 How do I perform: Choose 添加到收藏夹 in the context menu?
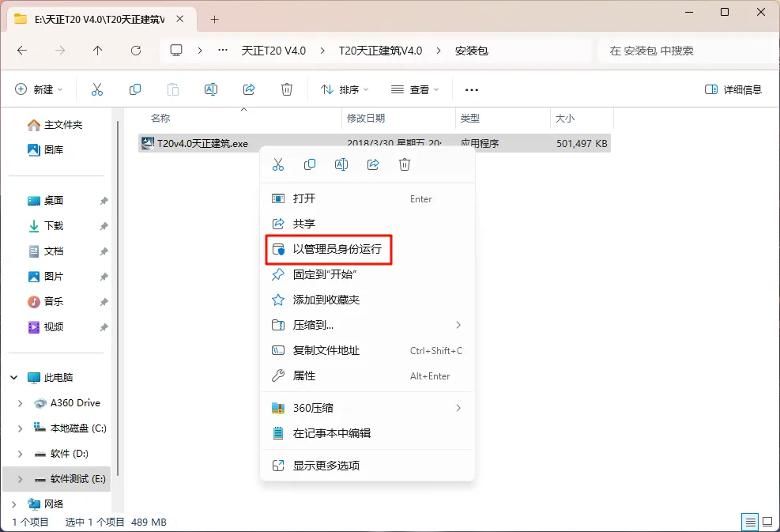pos(367,300)
